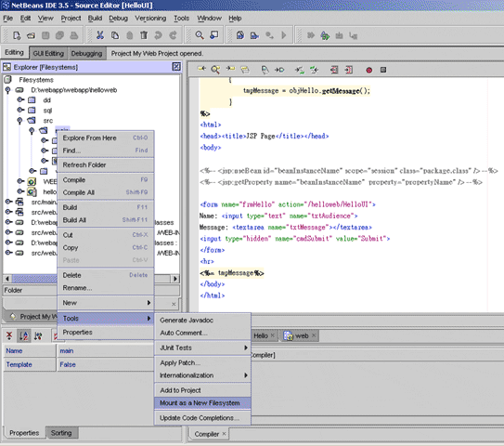Viewport: 504px width, 446px height.
Task: Click the New file toolbar icon
Action: [x=17, y=35]
